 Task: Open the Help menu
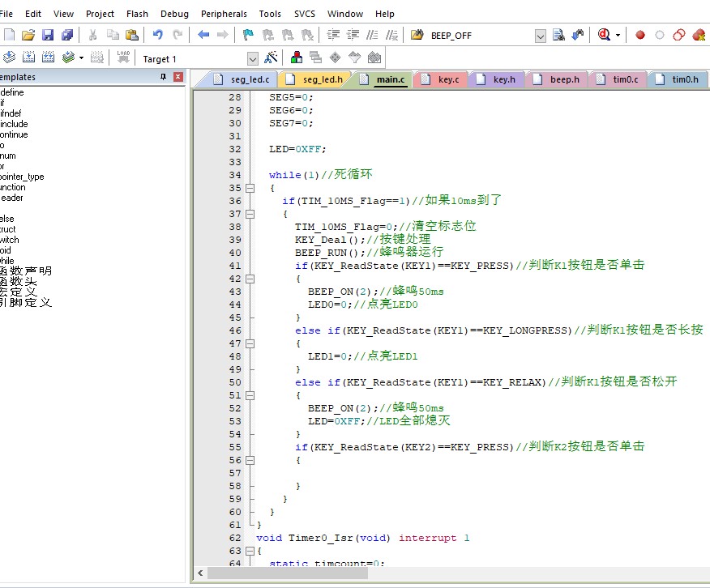click(384, 14)
